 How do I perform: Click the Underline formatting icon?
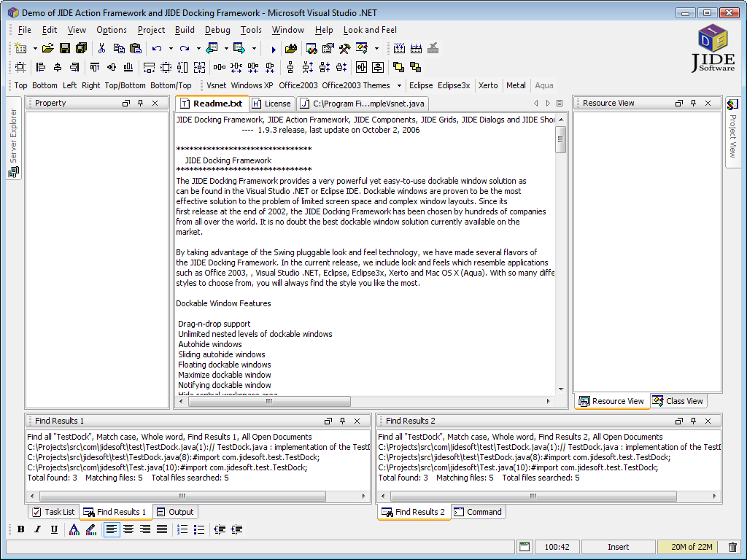[x=54, y=529]
